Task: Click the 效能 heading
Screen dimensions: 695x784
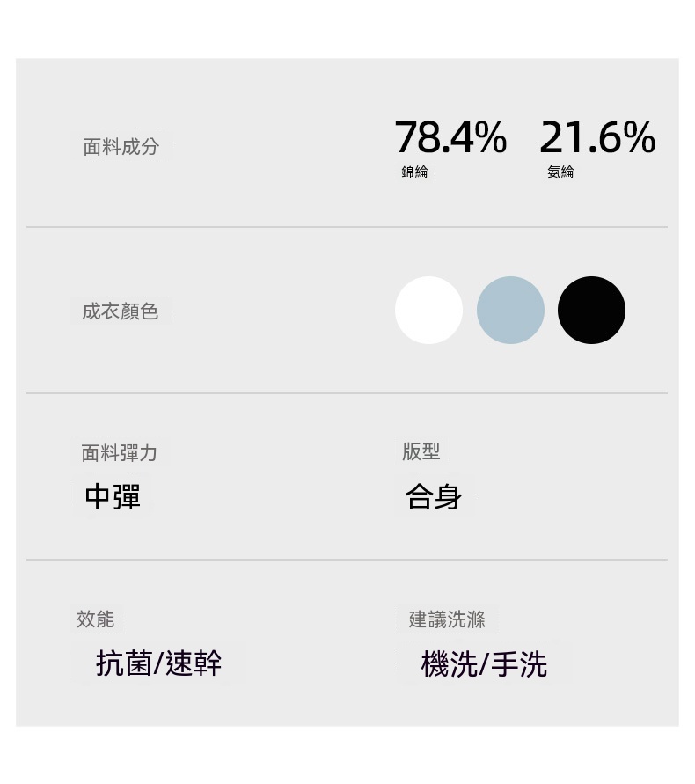Action: [96, 619]
